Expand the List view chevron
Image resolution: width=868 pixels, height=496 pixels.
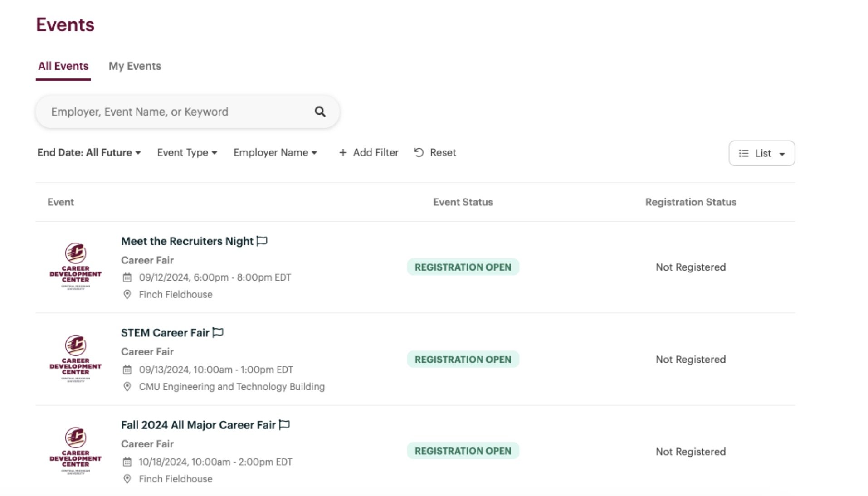click(782, 154)
